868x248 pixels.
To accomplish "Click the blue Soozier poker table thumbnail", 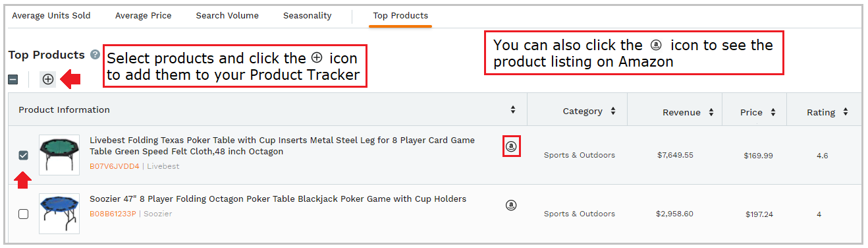I will [59, 213].
